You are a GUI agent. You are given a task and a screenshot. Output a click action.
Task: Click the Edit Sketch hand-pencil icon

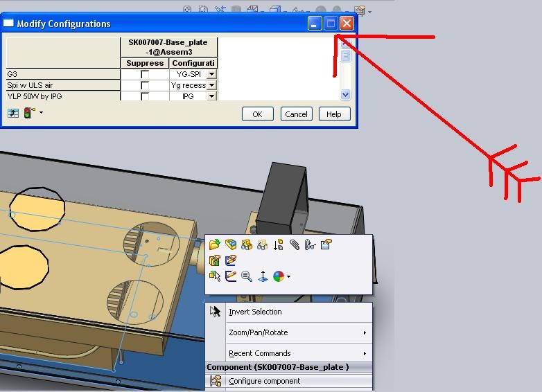(x=231, y=260)
